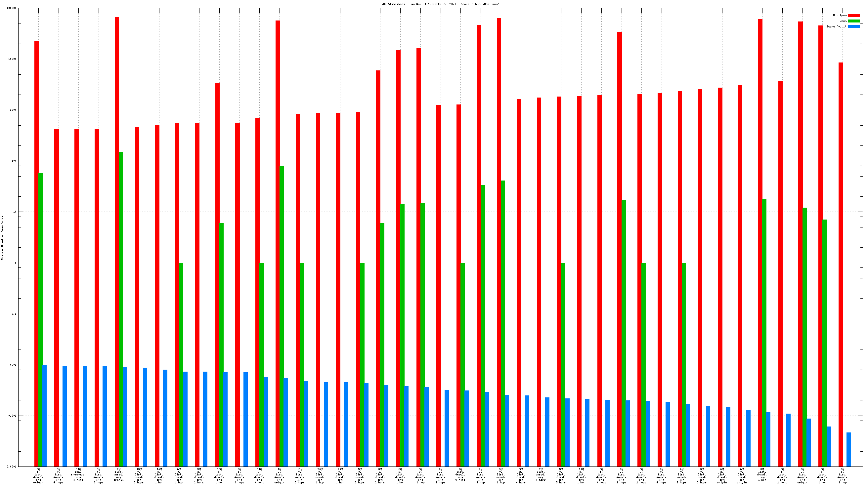
Task: Select the 4@ 2.list.dnswl.org origin label
Action: pyautogui.click(x=279, y=475)
